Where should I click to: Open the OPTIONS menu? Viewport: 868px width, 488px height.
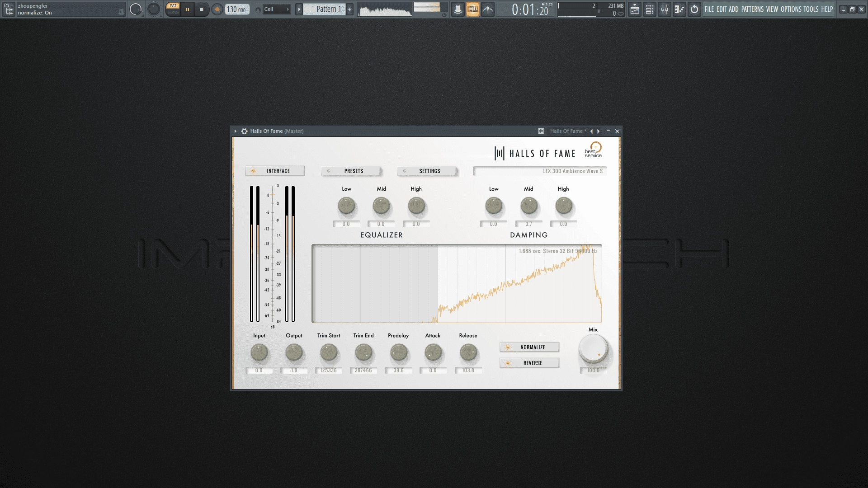[x=791, y=9]
